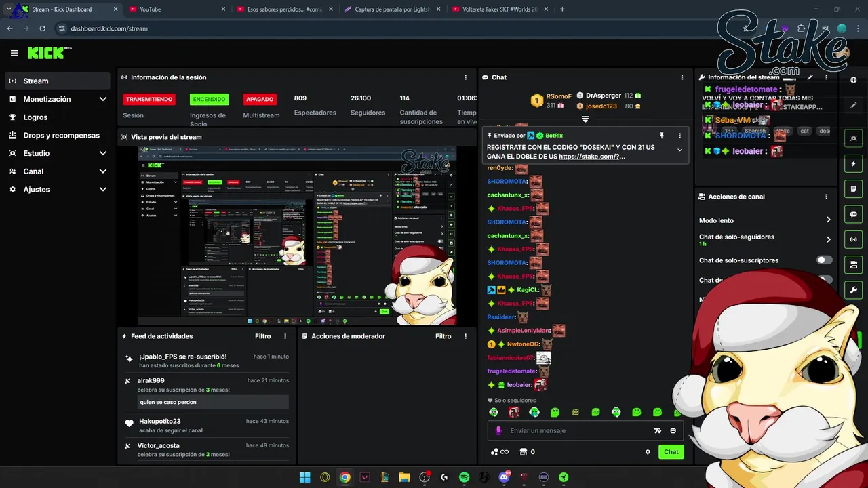Click the ENCENDIDO ingresos de socio badge
Screen dimensions: 868x488
click(x=209, y=99)
